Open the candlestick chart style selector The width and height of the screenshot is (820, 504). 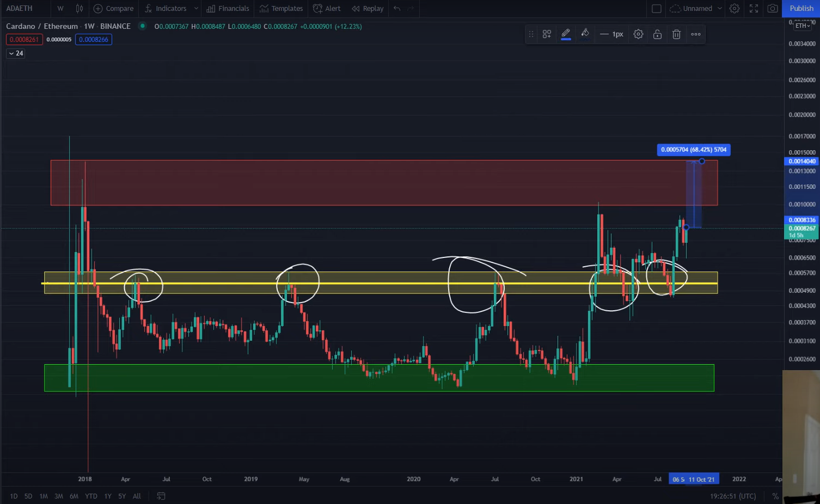(x=79, y=8)
